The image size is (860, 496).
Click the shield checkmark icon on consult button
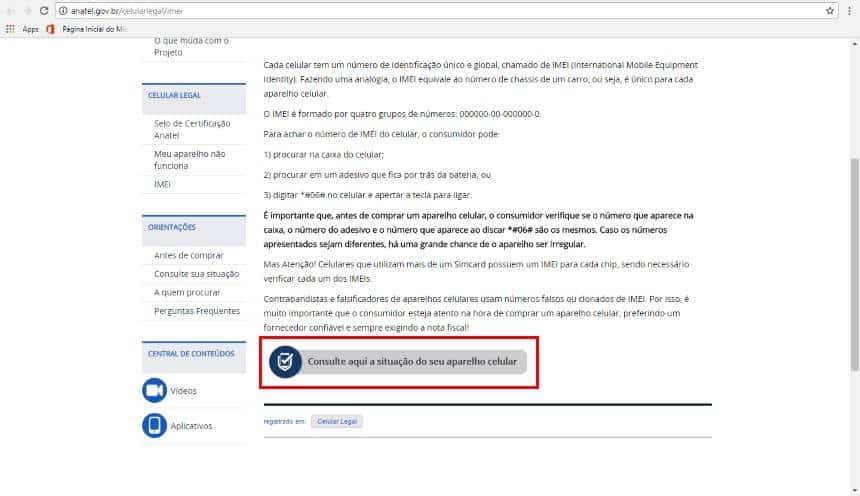tap(285, 362)
